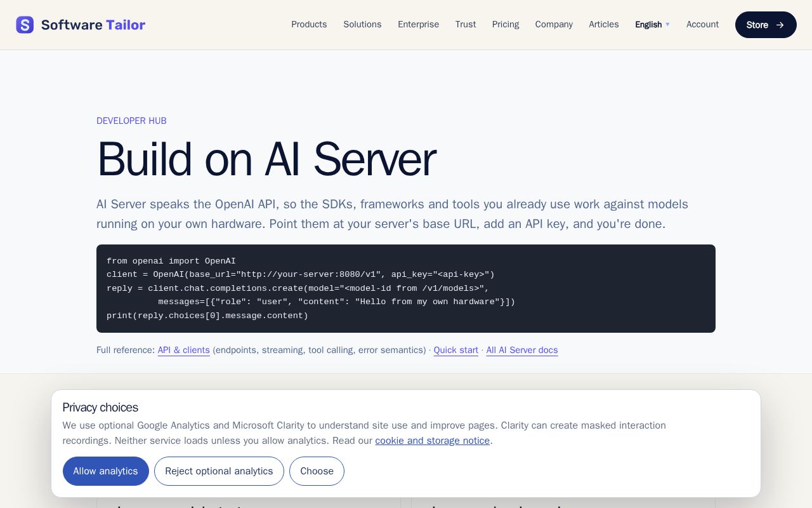This screenshot has height=508, width=812.
Task: Click the Software Tailor S logo icon
Action: tap(25, 25)
